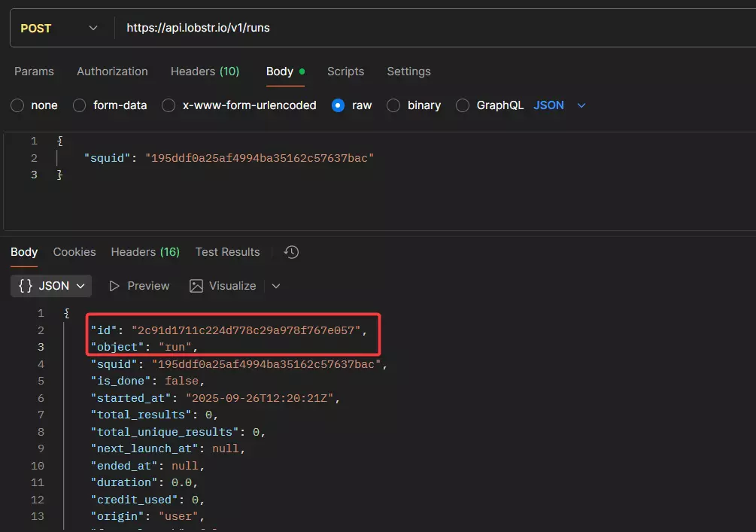Select the GraphQL body option
Viewport: 756px width, 532px height.
(462, 105)
